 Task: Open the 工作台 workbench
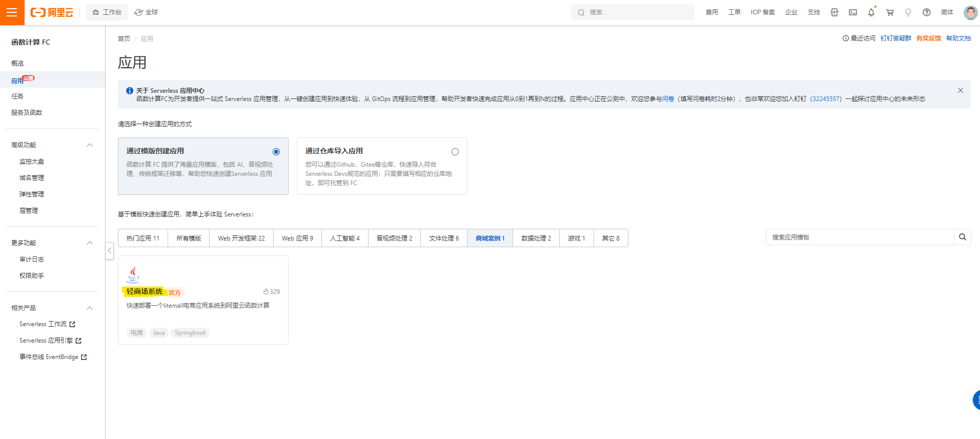[x=107, y=12]
